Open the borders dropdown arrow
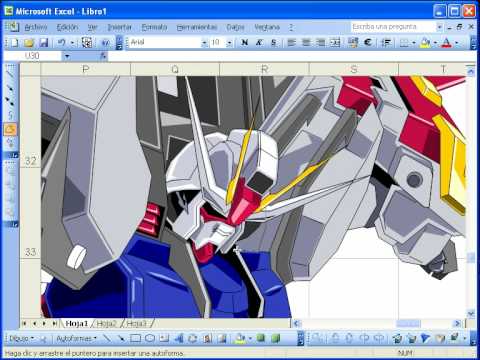The image size is (480, 360). pyautogui.click(x=414, y=43)
